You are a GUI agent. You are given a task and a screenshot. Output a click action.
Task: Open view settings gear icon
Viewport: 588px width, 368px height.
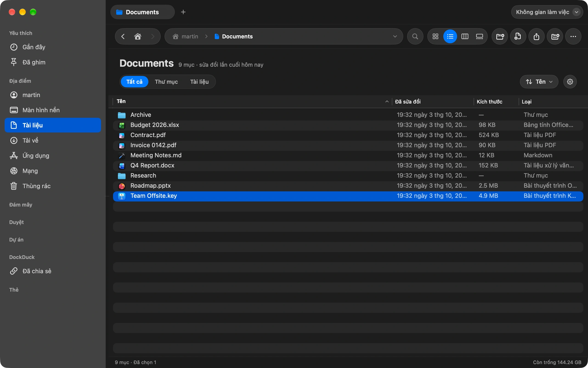click(570, 82)
